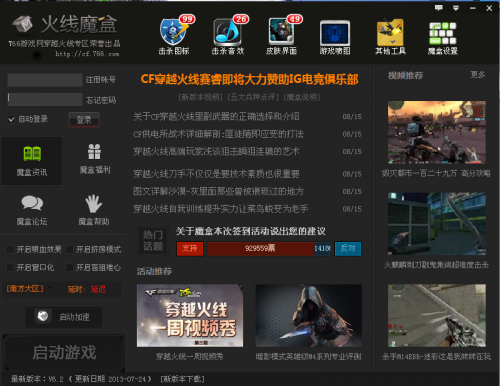The width and height of the screenshot is (500, 386).
Task: Click the password input field
Action: point(45,99)
